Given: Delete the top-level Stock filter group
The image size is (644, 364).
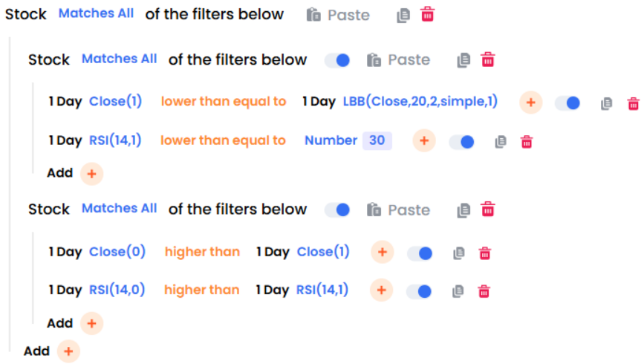Looking at the screenshot, I should 428,14.
